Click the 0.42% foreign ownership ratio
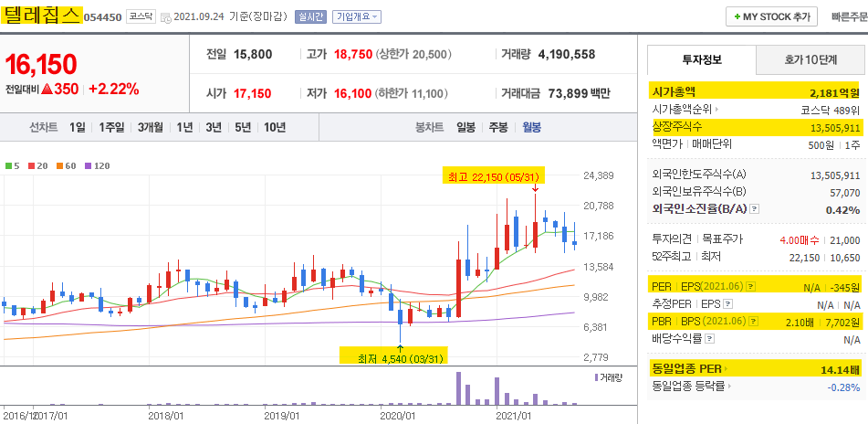 pyautogui.click(x=842, y=210)
